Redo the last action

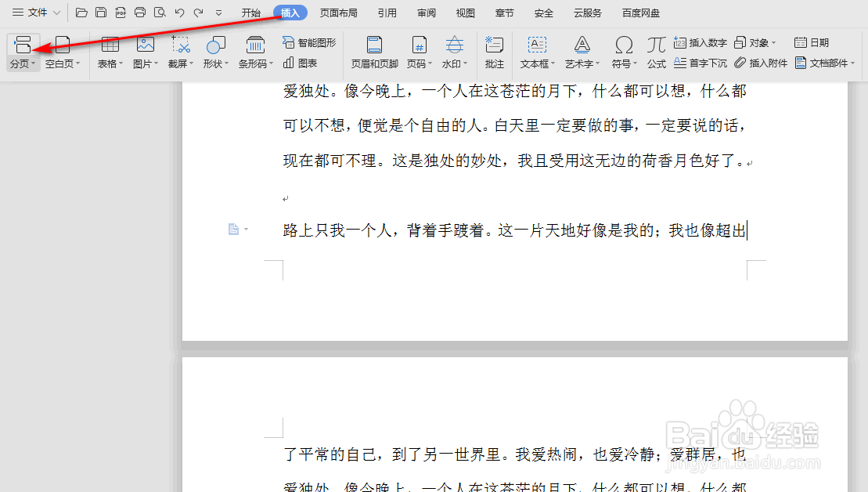[x=199, y=13]
